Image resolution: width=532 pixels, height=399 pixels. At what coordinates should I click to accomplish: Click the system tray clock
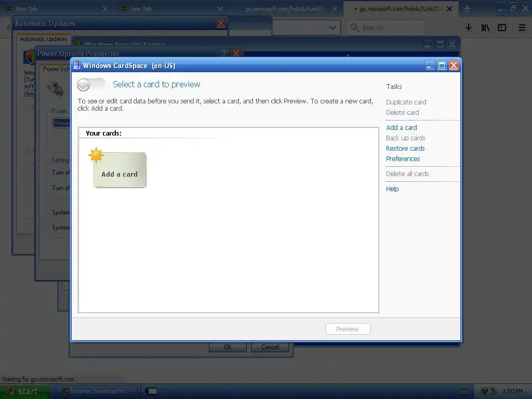(x=513, y=391)
